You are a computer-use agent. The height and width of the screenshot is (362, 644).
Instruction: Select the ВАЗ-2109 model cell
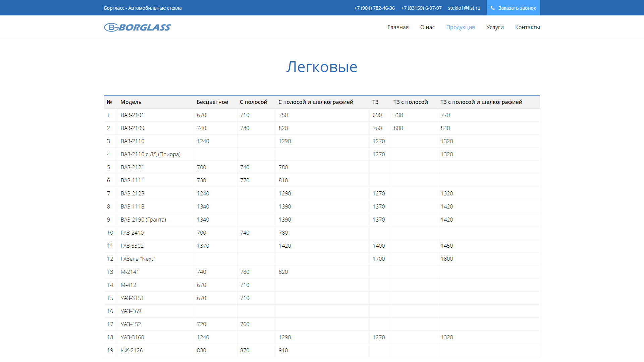point(156,128)
